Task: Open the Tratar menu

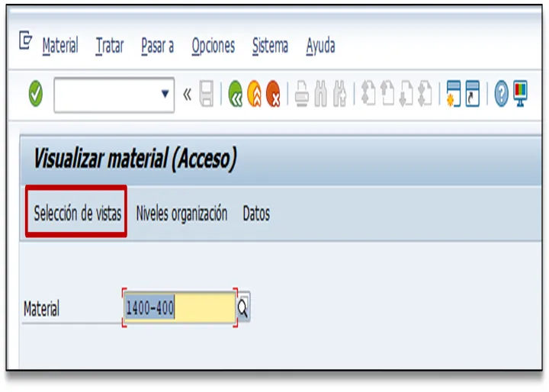Action: [110, 46]
